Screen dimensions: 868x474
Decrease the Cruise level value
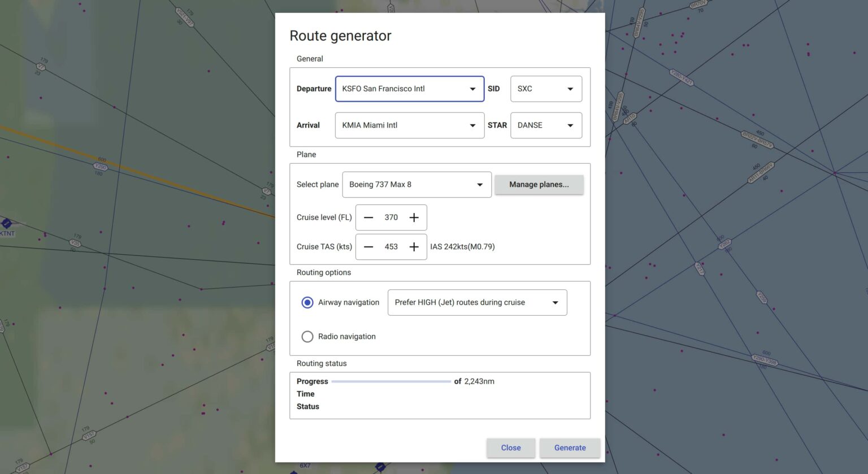[x=368, y=218]
